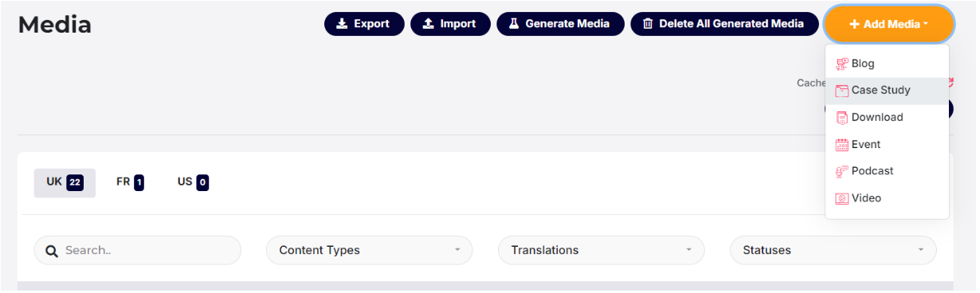Click the trash icon on Delete All Generated Media
The image size is (980, 293).
pos(648,24)
